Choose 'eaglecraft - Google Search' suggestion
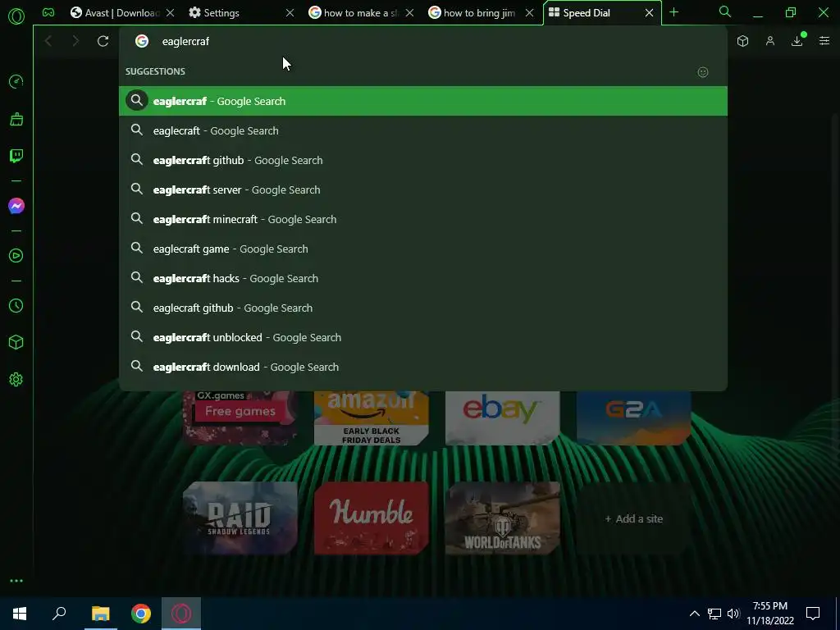The height and width of the screenshot is (630, 840). 423,130
